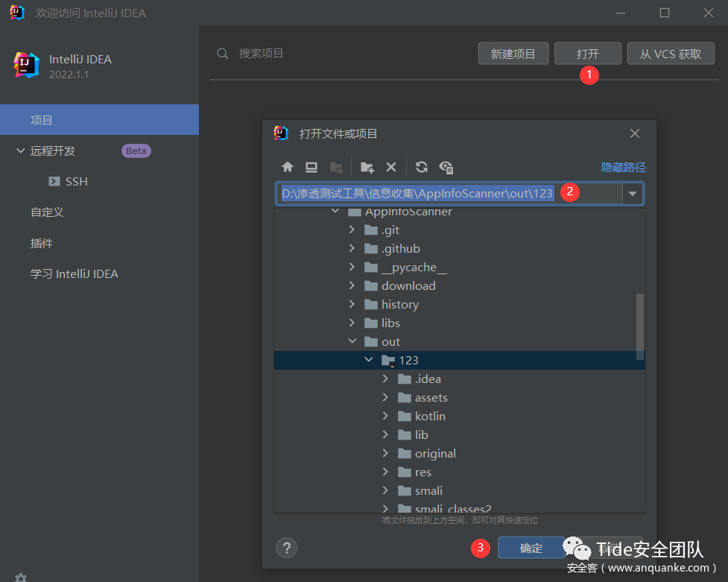
Task: Close the Open File or Project dialog
Action: coord(635,134)
